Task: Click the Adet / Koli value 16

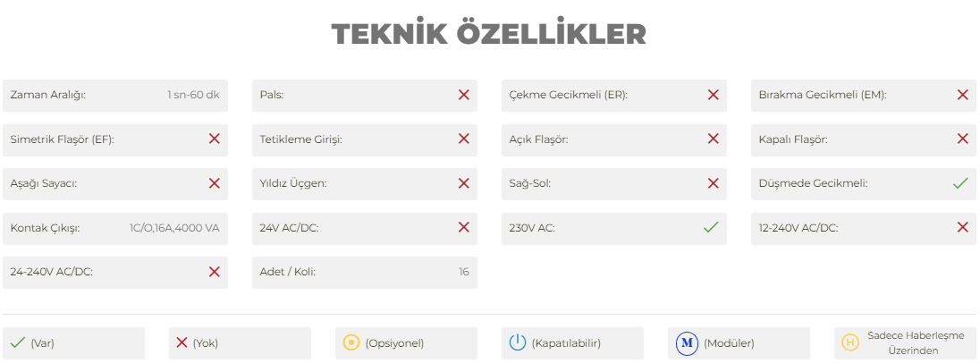Action: coord(464,272)
